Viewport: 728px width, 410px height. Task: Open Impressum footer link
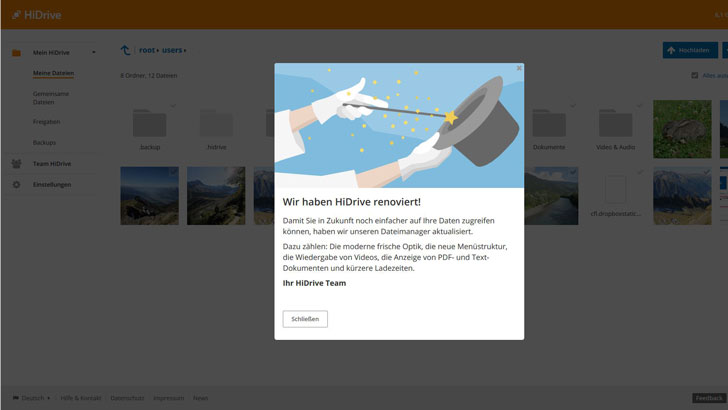pos(169,398)
